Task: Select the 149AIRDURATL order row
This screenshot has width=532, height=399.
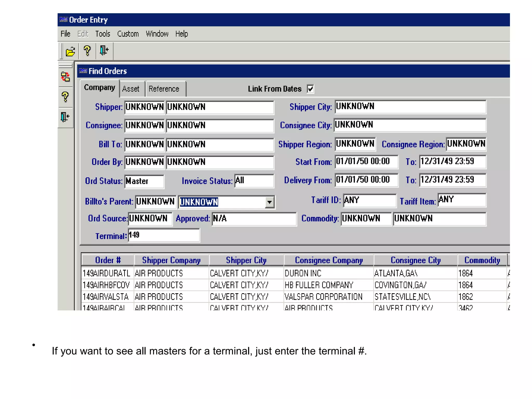Action: click(x=106, y=273)
